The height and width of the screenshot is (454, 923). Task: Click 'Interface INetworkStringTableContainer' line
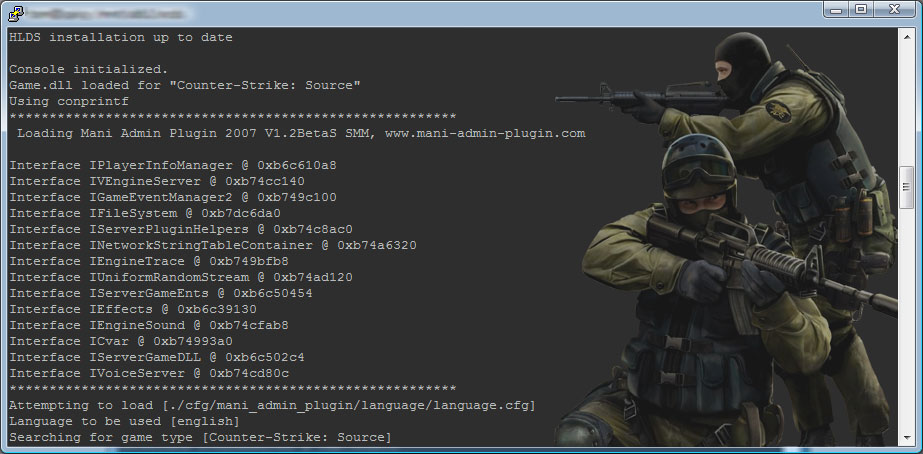(x=213, y=245)
